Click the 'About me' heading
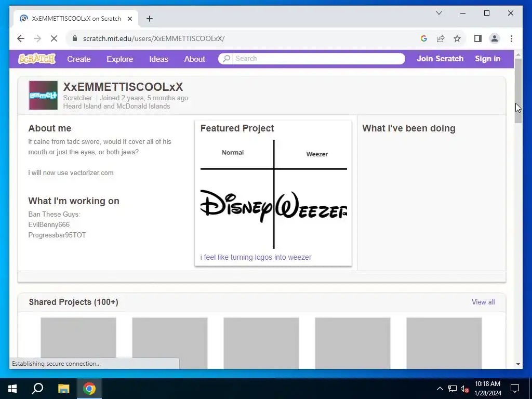Viewport: 532px width, 399px height. [x=50, y=128]
